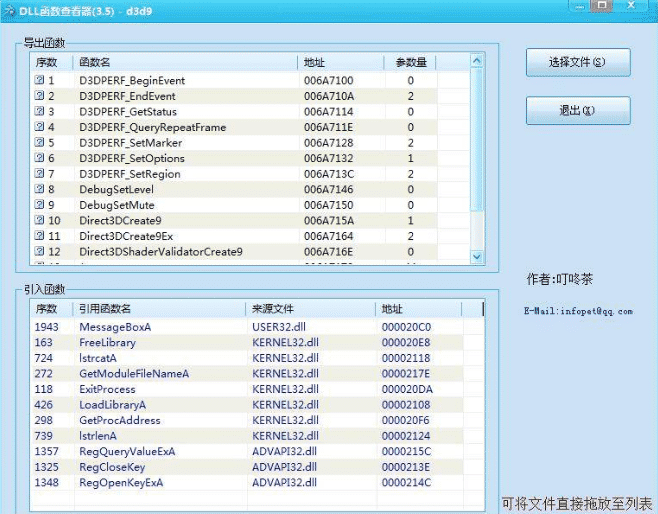
Task: Click the app icon in title bar
Action: pyautogui.click(x=8, y=10)
